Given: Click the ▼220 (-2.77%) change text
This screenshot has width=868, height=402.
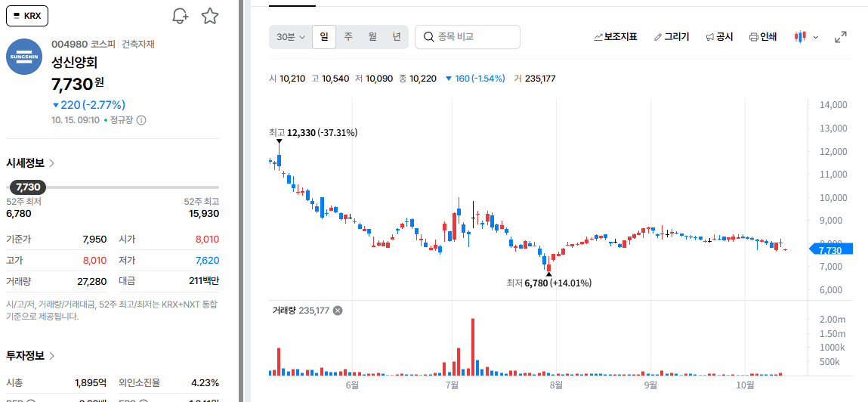Looking at the screenshot, I should 88,104.
